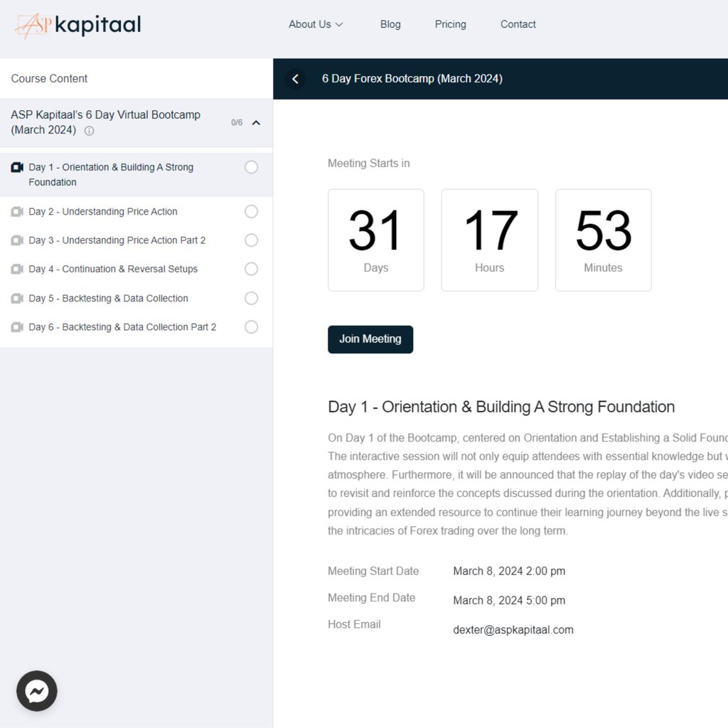This screenshot has width=728, height=728.
Task: Open the Contact page
Action: pyautogui.click(x=518, y=24)
